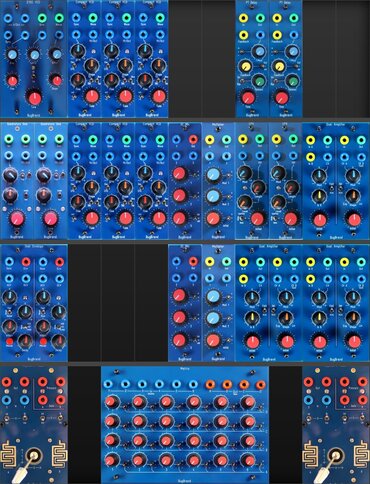Flip the center toggle switch on the top-left VCO
The height and width of the screenshot is (484, 370).
(34, 77)
